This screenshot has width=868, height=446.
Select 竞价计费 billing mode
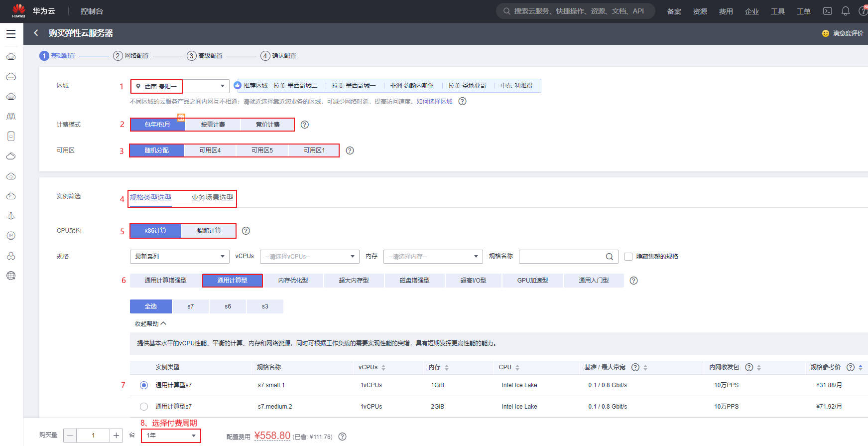tap(267, 125)
